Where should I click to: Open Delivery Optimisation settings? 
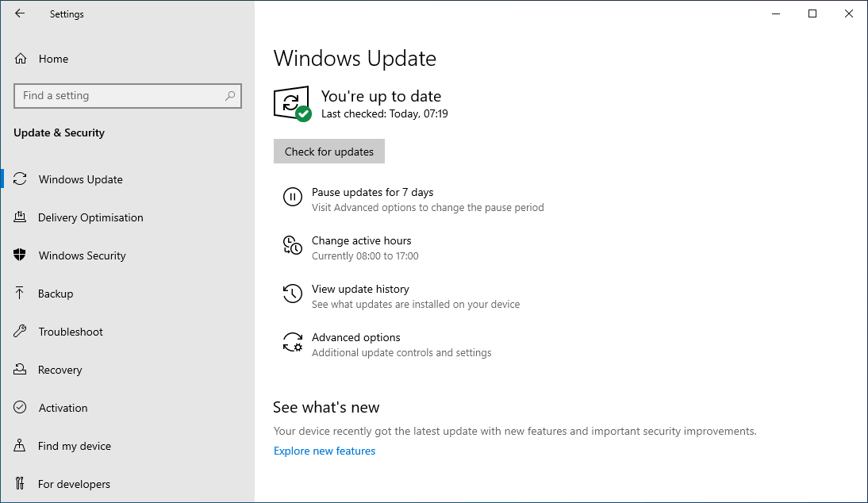(90, 217)
